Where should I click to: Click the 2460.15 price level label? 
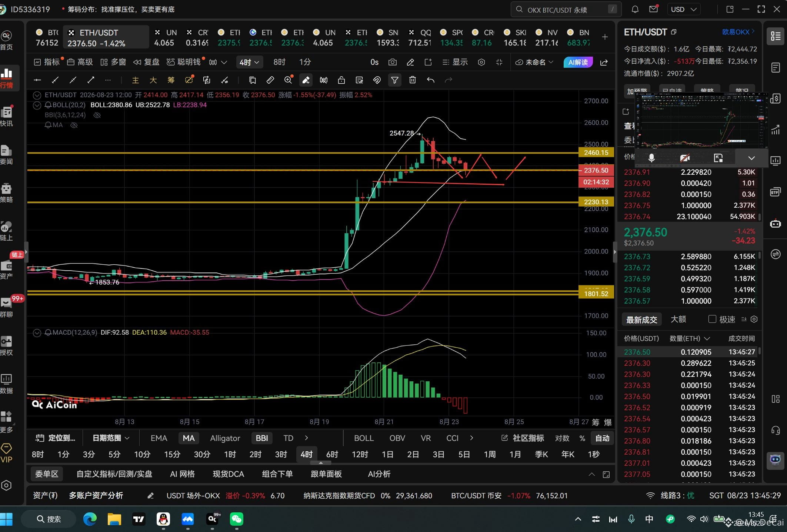click(x=596, y=153)
